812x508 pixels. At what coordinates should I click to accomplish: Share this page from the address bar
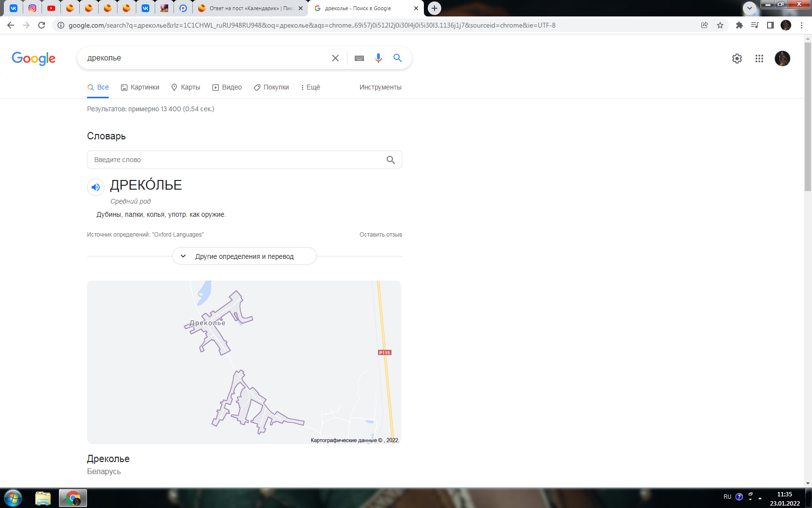pyautogui.click(x=705, y=25)
